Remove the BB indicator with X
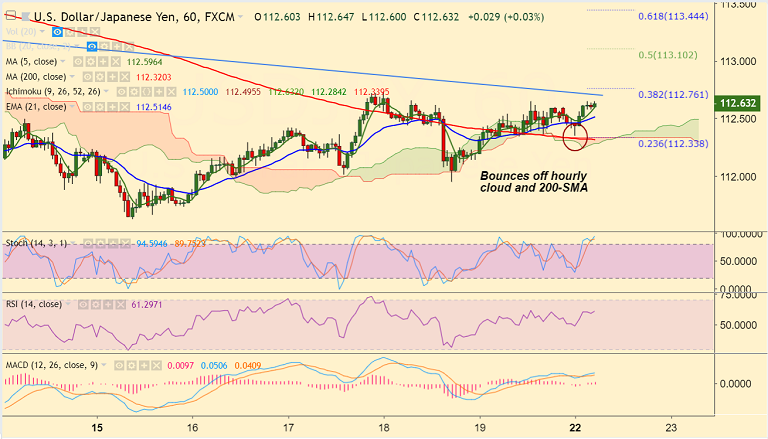Screen dimensions: 768x439 point(129,47)
